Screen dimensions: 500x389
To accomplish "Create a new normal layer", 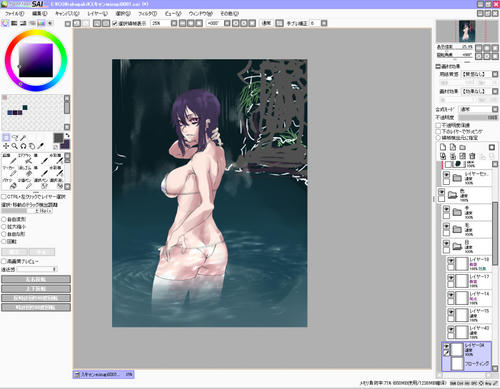I will point(443,147).
